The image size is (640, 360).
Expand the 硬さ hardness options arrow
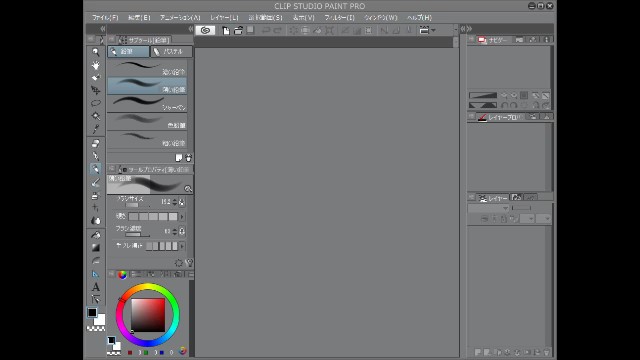[182, 217]
